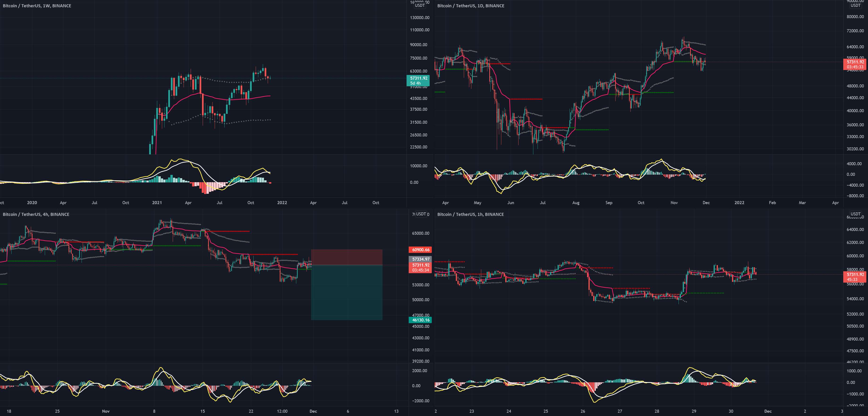Click the Bitcoin / TetherUS 1D chart title
The image size is (868, 416).
471,6
